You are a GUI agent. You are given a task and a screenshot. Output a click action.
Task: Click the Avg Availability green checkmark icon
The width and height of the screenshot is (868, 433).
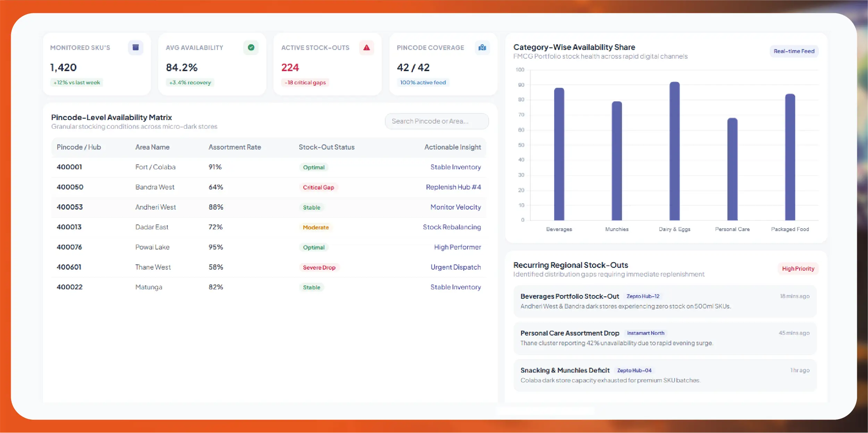coord(251,48)
